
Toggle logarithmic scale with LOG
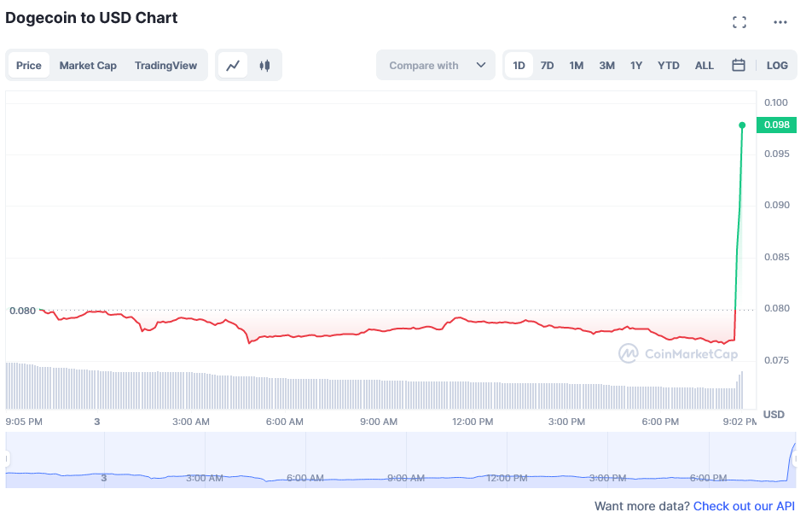point(777,65)
